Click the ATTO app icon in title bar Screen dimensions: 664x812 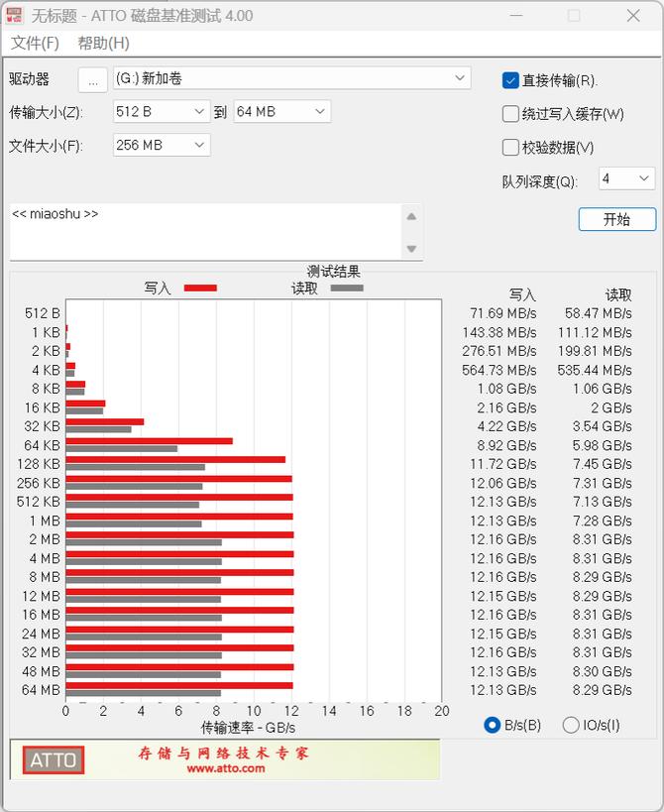point(14,15)
